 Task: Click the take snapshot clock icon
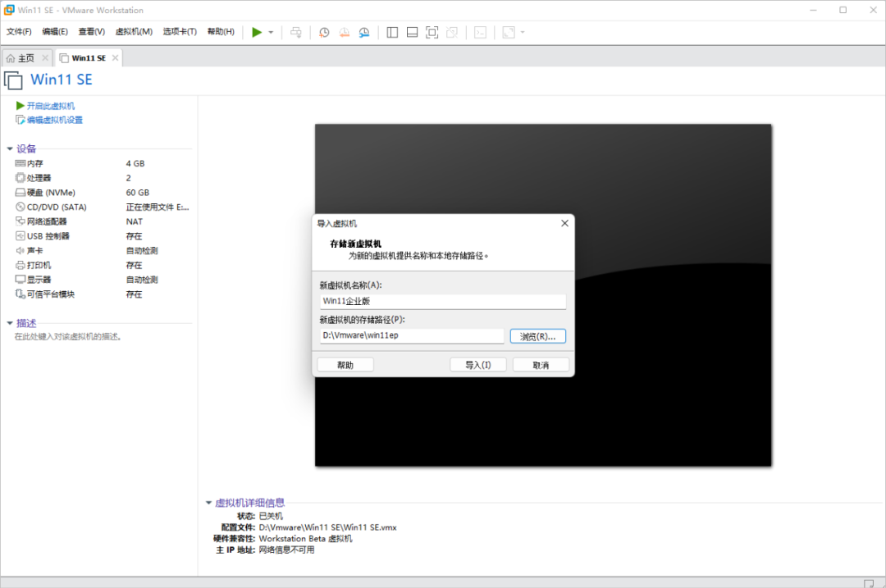click(324, 32)
